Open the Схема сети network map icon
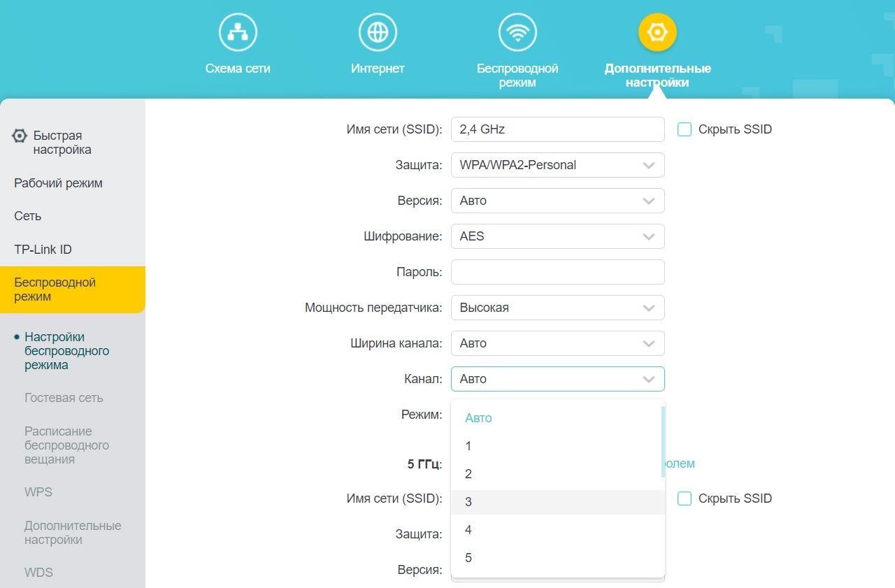 pyautogui.click(x=238, y=33)
